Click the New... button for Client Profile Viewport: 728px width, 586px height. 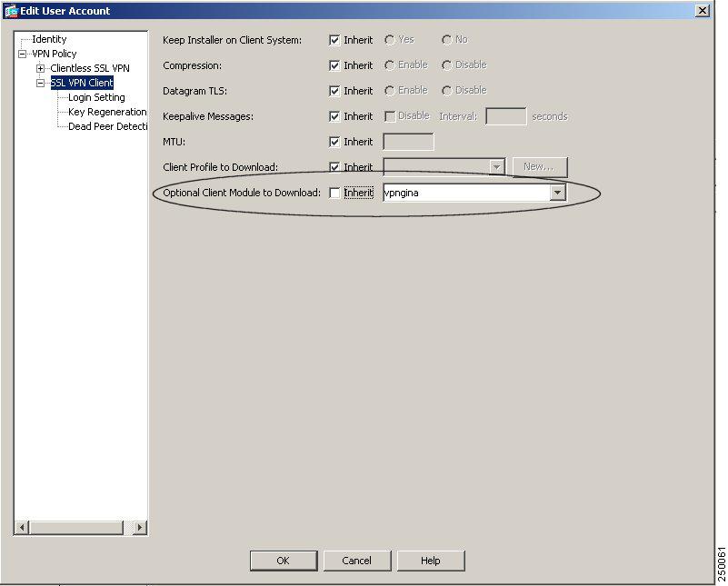540,166
